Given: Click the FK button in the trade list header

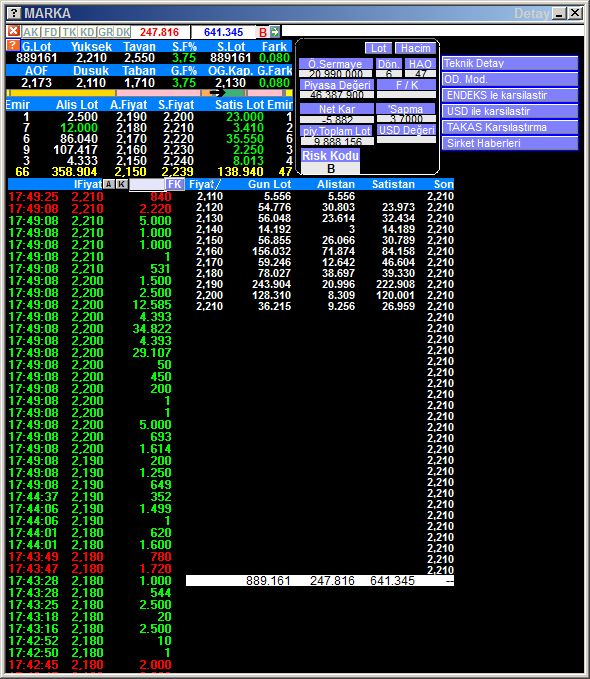Looking at the screenshot, I should pyautogui.click(x=175, y=184).
